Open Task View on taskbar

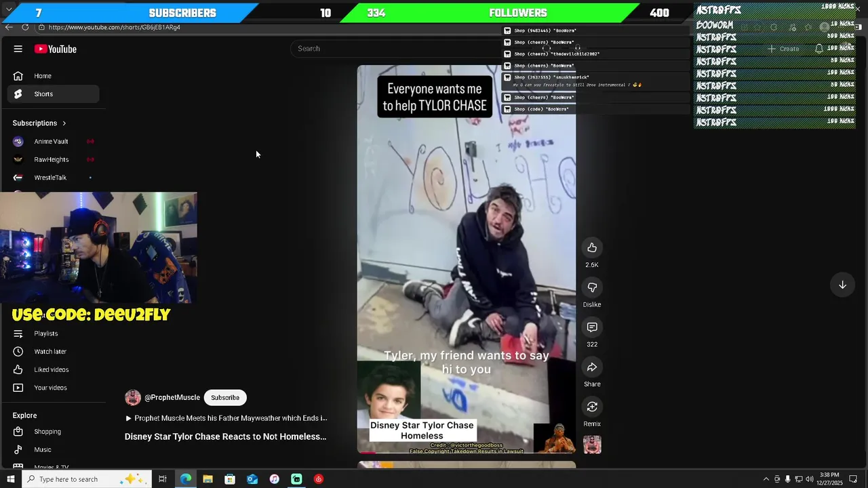[x=163, y=479]
